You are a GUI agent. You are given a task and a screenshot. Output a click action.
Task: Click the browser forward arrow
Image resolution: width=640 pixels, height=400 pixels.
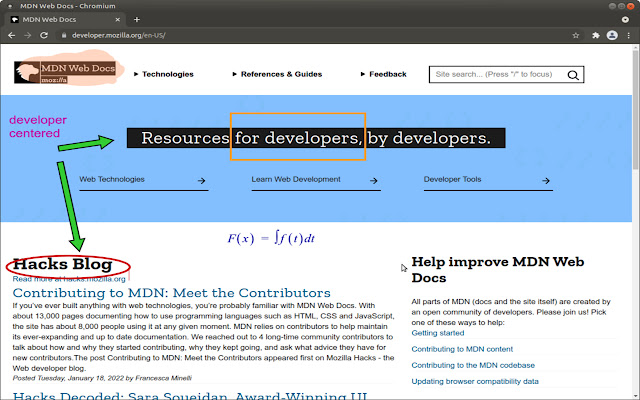tap(27, 36)
